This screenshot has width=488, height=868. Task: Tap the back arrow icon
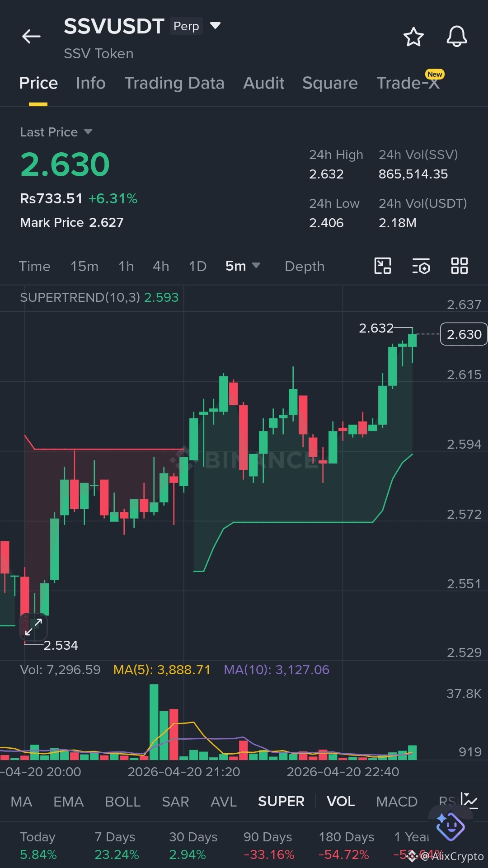[31, 36]
